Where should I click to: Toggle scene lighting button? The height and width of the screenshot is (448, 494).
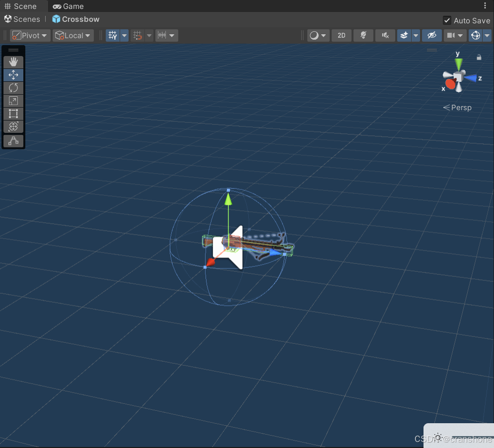click(363, 36)
